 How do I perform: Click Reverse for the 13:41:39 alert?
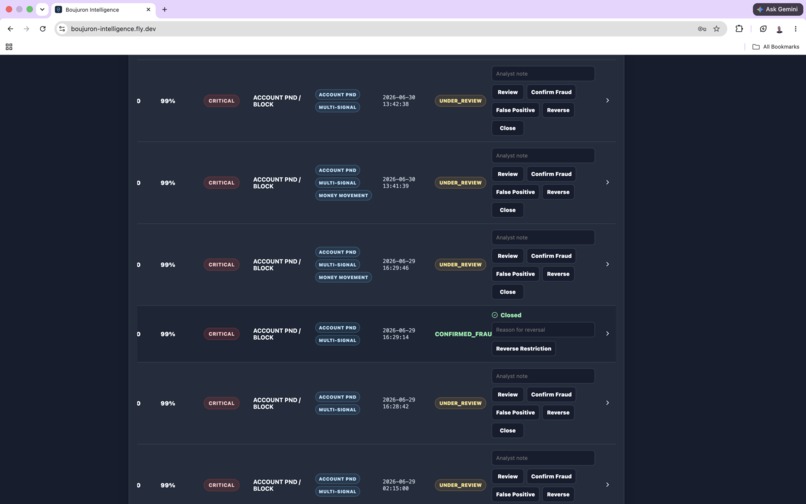[x=558, y=192]
